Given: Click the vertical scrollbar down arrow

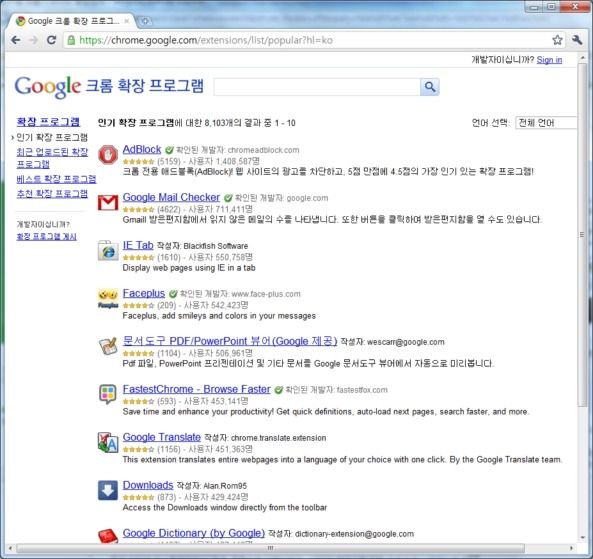Looking at the screenshot, I should click(582, 538).
